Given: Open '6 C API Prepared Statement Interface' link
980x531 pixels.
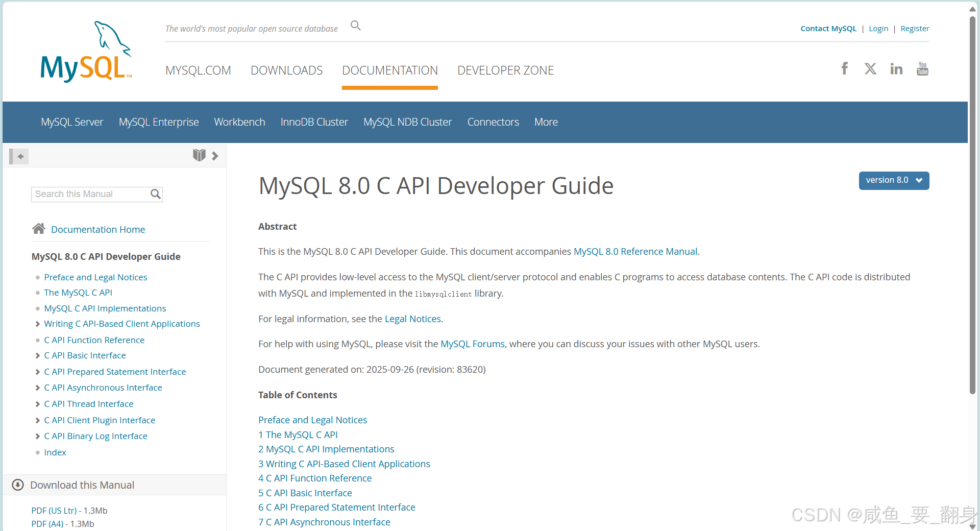Looking at the screenshot, I should point(337,508).
